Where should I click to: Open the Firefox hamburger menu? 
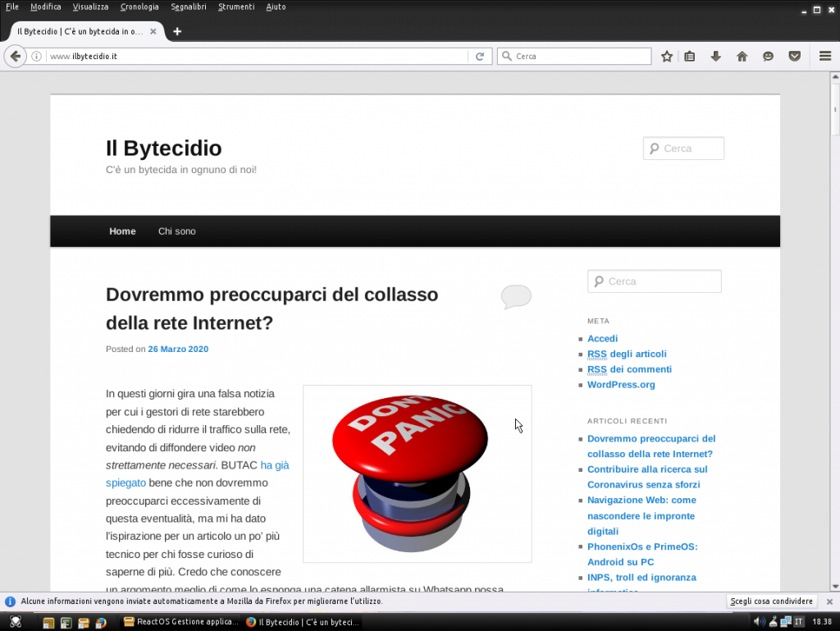click(825, 57)
